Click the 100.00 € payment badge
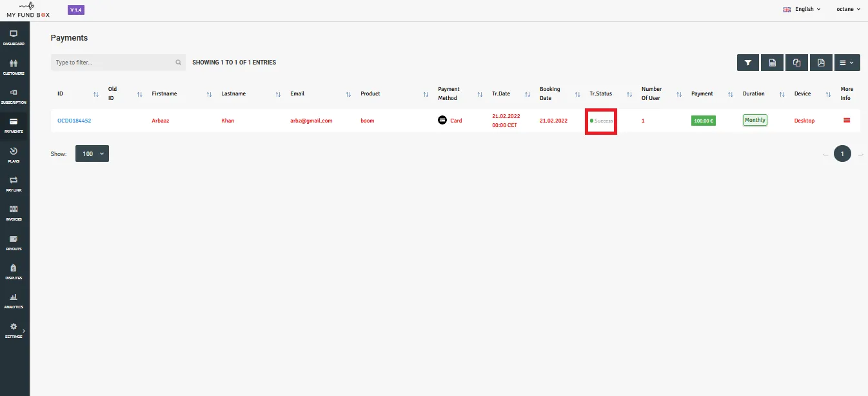Screen dimensions: 868x396 [704, 121]
